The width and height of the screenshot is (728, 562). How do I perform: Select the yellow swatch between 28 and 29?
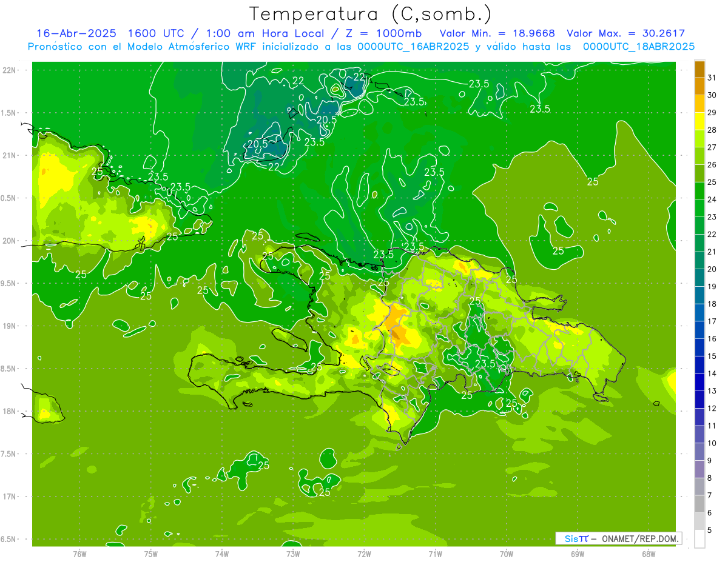699,121
